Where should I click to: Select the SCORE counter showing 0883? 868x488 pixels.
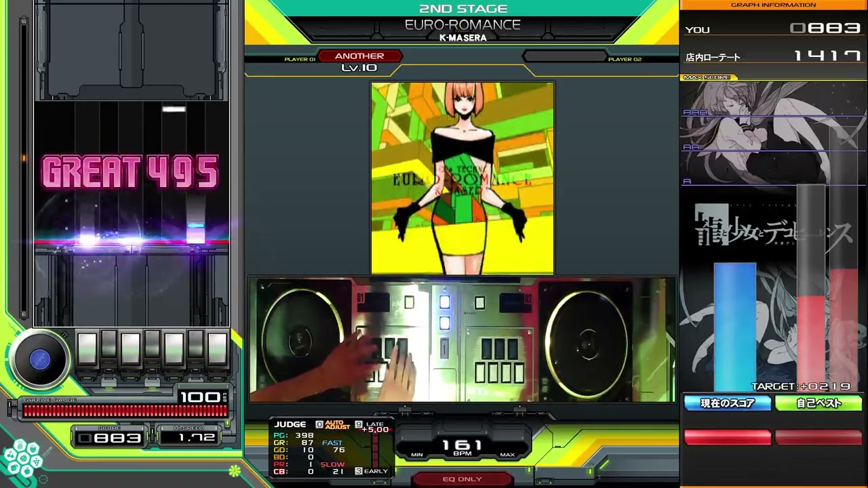click(111, 438)
